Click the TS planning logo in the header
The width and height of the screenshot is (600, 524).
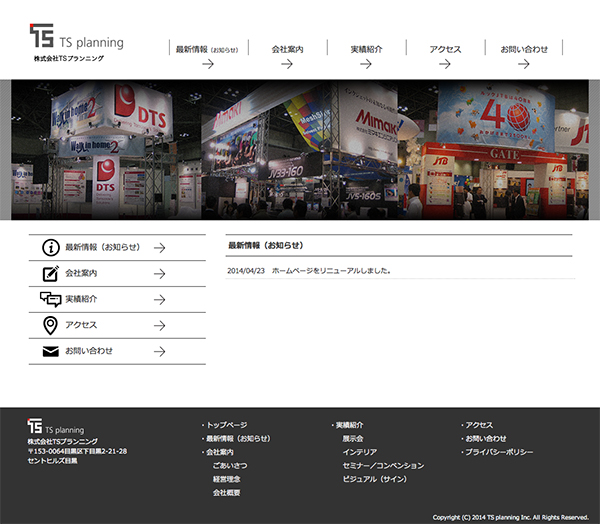point(77,36)
